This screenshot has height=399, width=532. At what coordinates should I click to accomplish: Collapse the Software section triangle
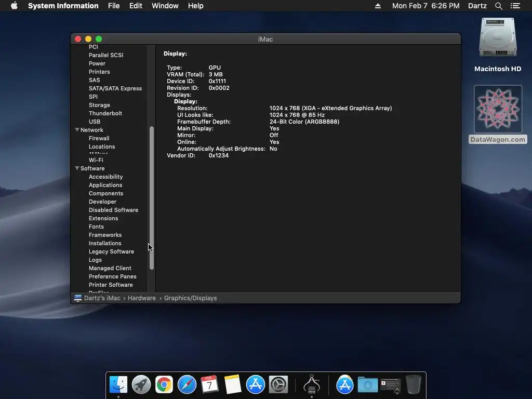[x=77, y=168]
